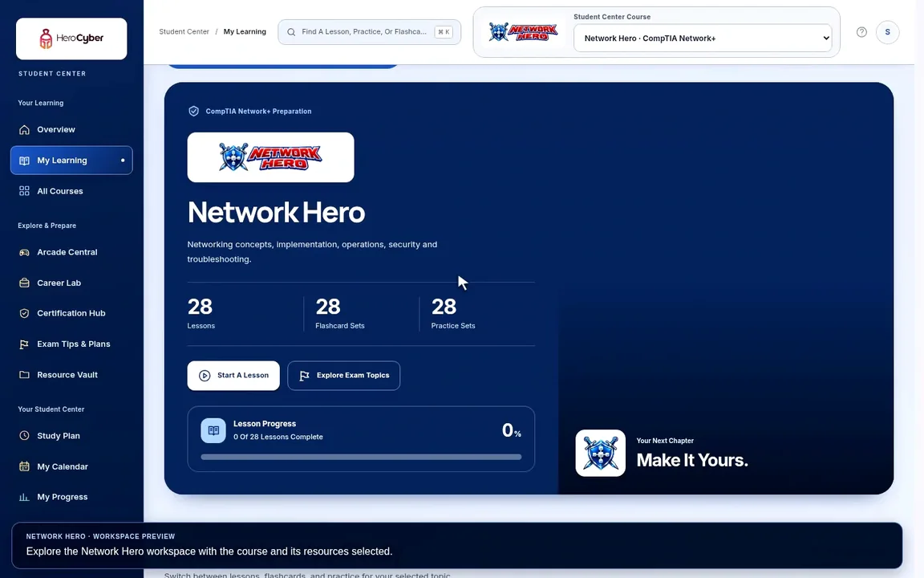Image resolution: width=924 pixels, height=578 pixels.
Task: Open Certification Hub
Action: [x=71, y=313]
